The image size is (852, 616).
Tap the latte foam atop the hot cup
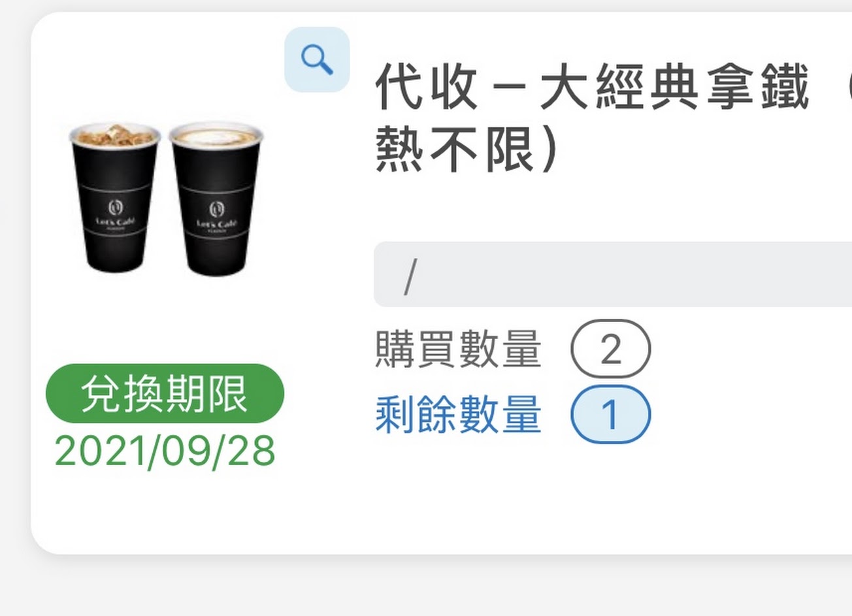(x=216, y=135)
